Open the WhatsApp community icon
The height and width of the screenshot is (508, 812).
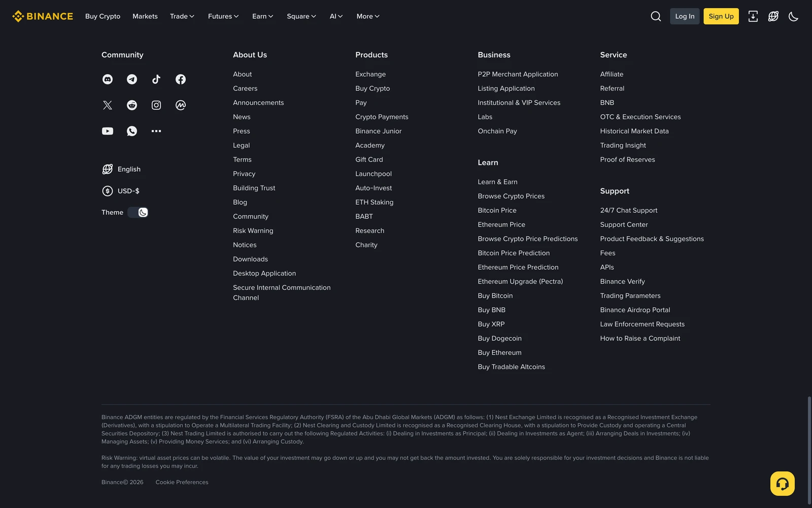[x=132, y=131]
